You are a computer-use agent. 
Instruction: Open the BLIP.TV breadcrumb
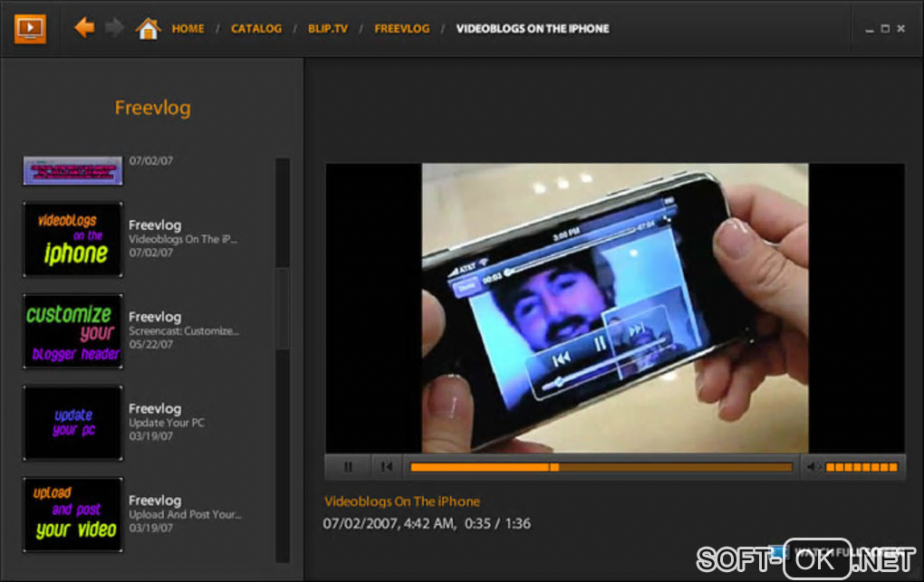(328, 29)
